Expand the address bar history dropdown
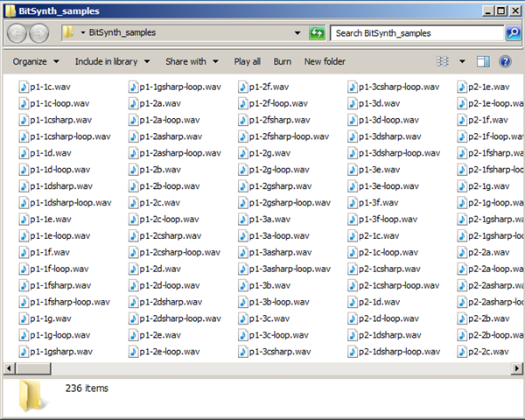The width and height of the screenshot is (525, 420). pos(297,33)
